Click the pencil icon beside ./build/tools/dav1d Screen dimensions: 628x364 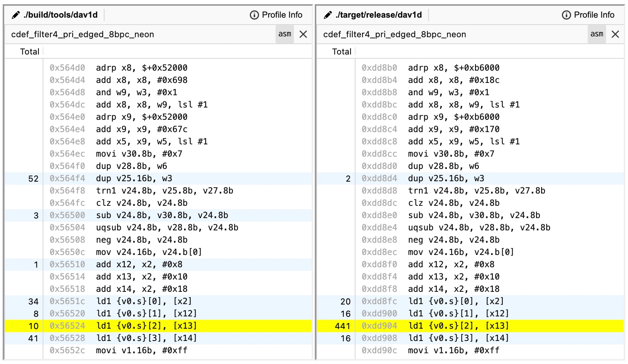coord(15,15)
